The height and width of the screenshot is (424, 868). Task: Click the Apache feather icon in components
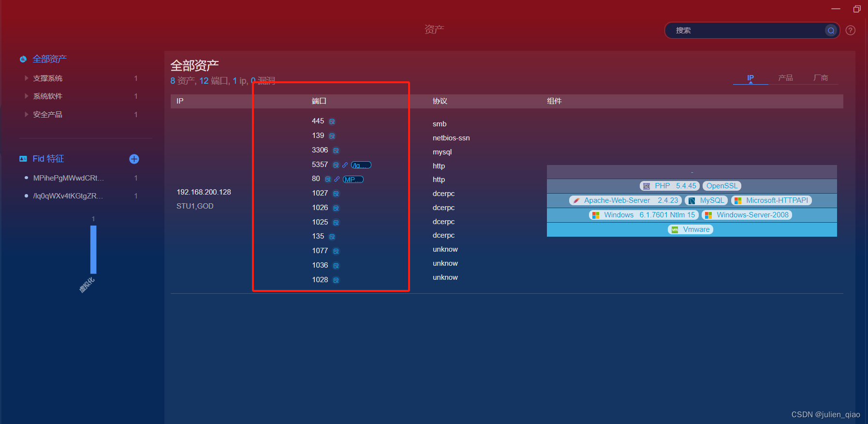tap(576, 201)
